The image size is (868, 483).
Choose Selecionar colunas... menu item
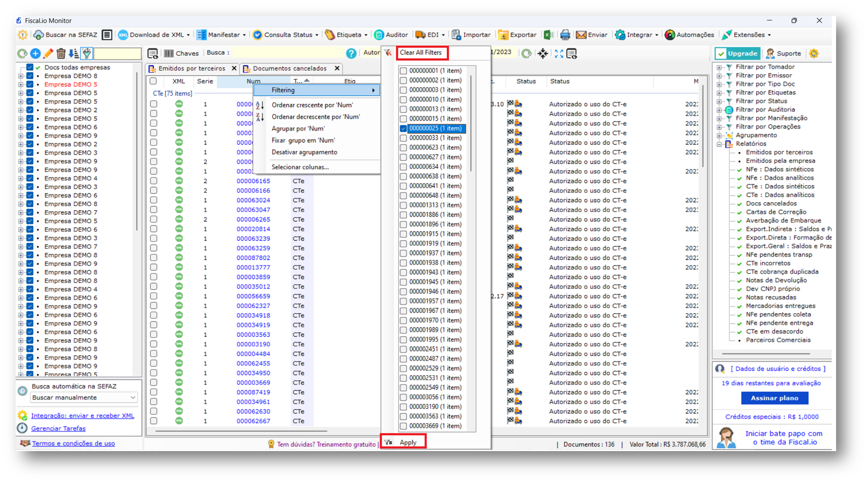317,167
